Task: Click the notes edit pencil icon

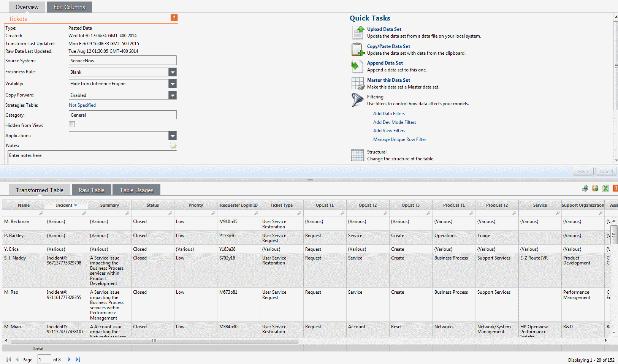Action: click(x=173, y=146)
